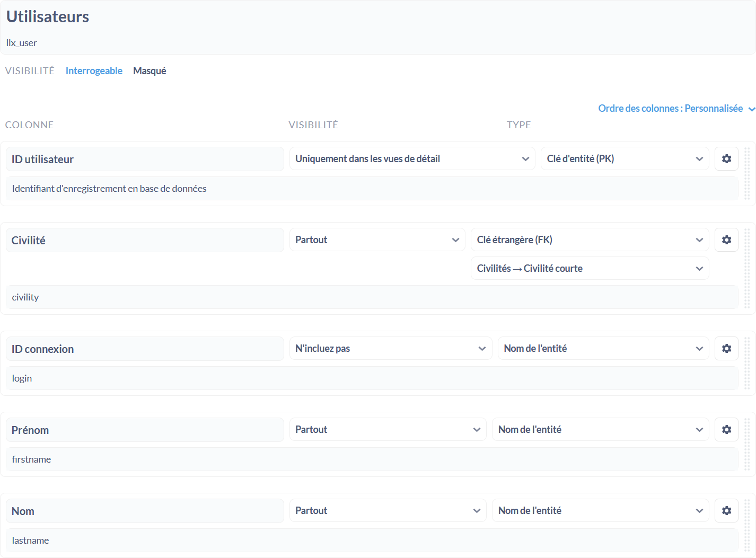The image size is (756, 558).
Task: Open ID utilisateur visibility dropdown
Action: click(412, 159)
